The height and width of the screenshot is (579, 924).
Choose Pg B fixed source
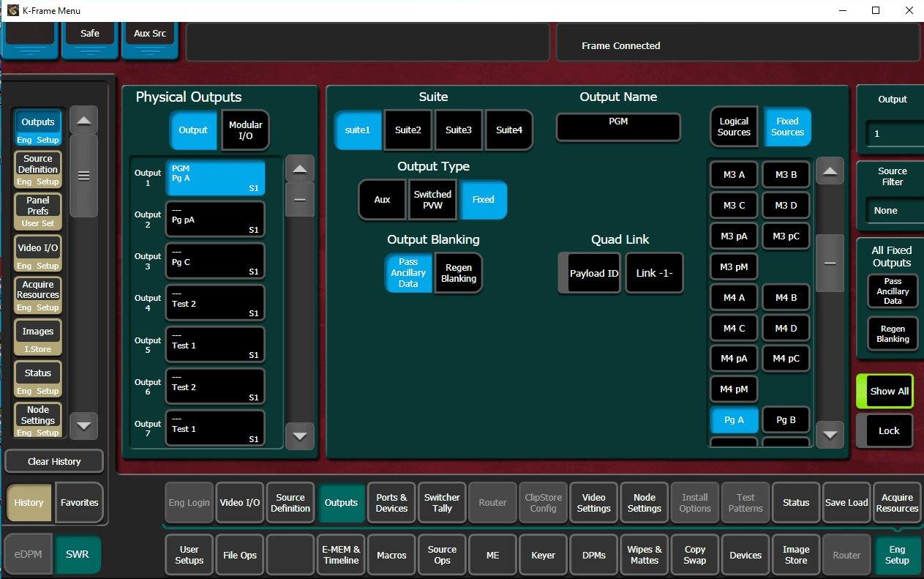click(786, 420)
